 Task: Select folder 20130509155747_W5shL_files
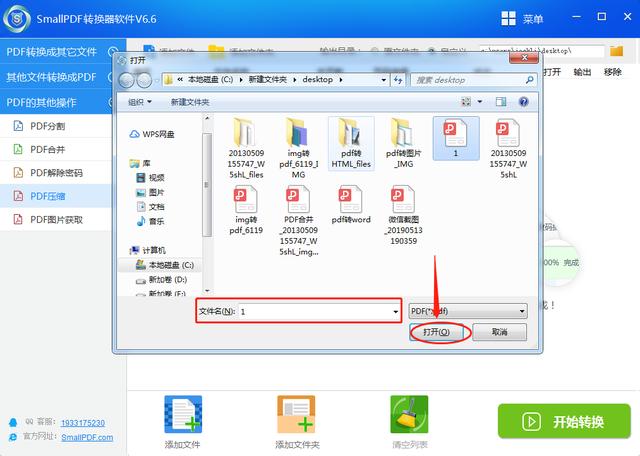[246, 149]
